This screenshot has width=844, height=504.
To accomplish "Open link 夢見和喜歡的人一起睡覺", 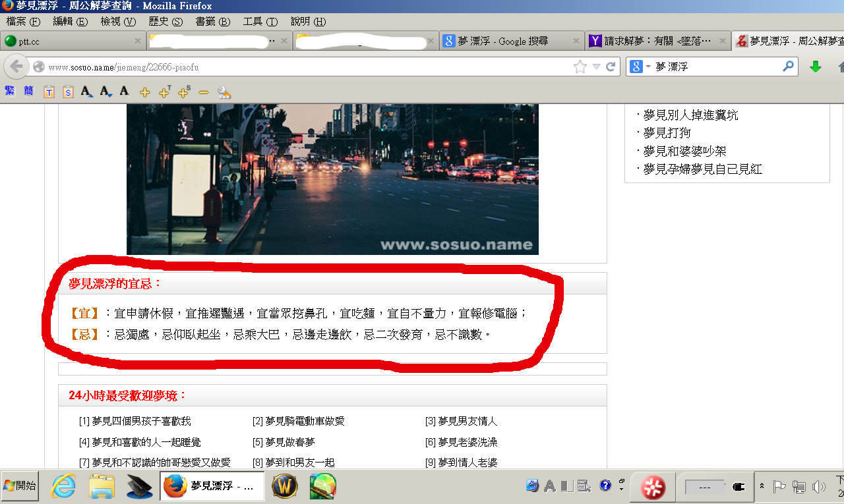I will click(146, 442).
